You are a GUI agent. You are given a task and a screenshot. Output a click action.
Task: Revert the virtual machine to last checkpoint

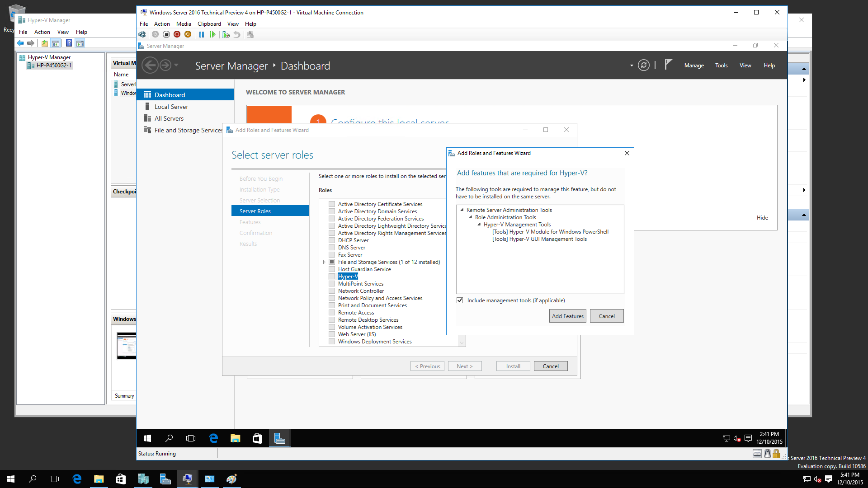click(x=237, y=34)
